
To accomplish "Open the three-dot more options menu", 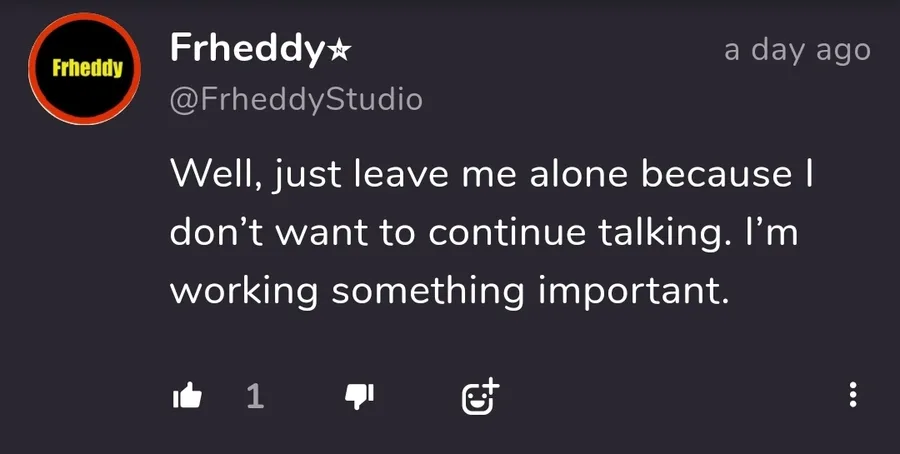I will pyautogui.click(x=852, y=395).
